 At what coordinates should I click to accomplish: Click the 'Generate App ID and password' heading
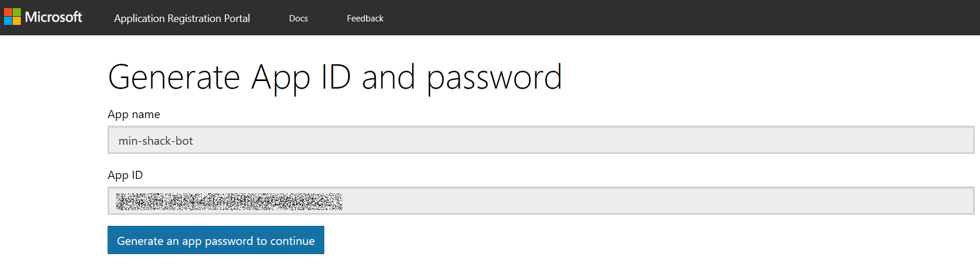[x=335, y=77]
